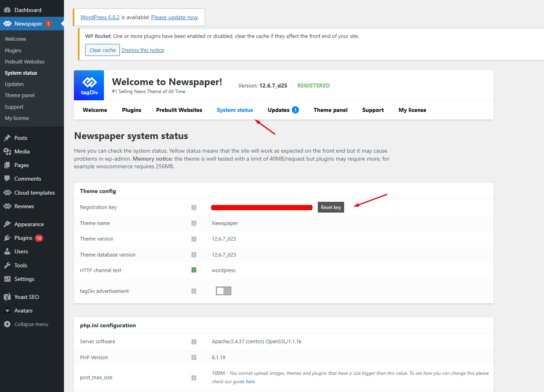Select System status in the sidebar
This screenshot has height=392, width=544.
(21, 73)
